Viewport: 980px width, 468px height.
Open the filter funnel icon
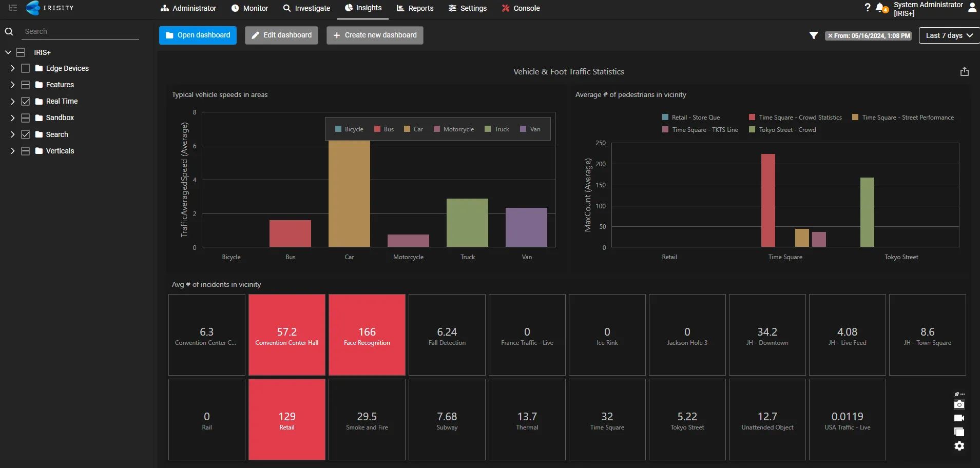tap(813, 35)
